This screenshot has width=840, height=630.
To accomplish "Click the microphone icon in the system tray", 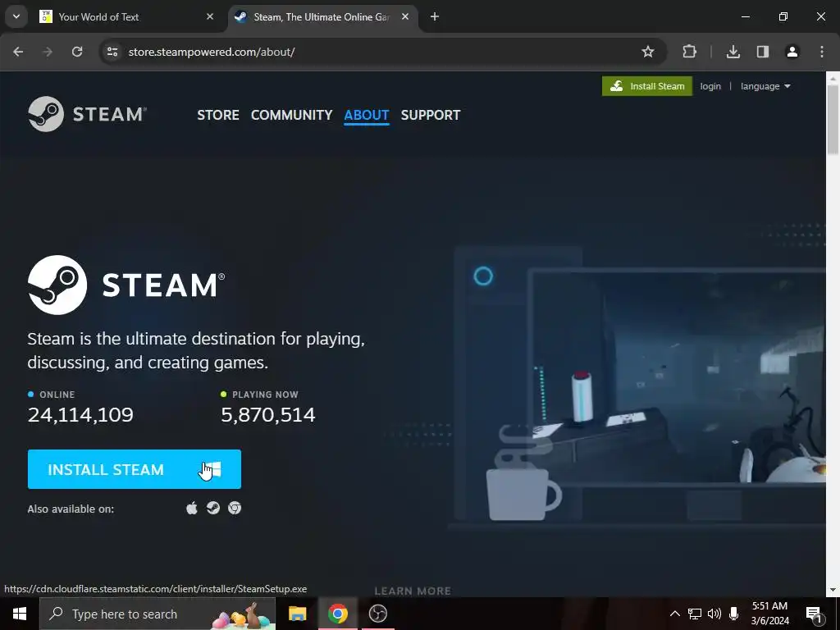I will [x=734, y=614].
